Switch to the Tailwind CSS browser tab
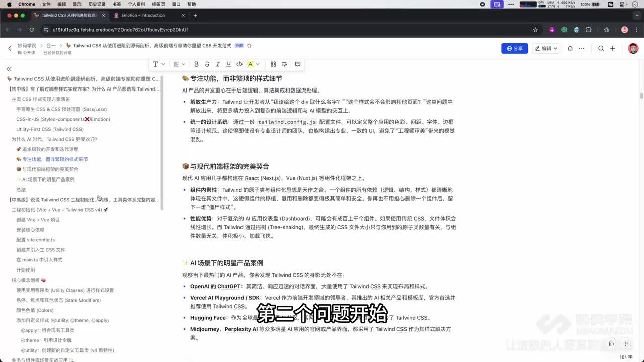The image size is (644, 362). [x=69, y=15]
